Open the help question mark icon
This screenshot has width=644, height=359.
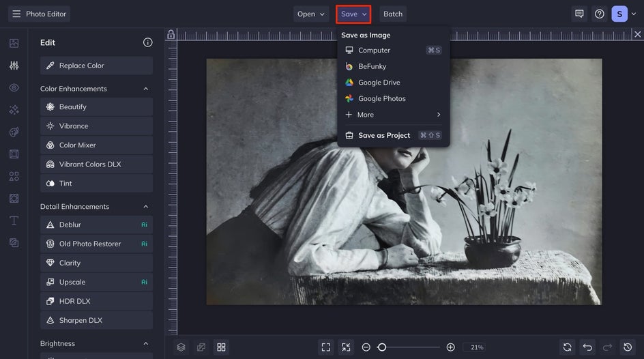coord(600,14)
